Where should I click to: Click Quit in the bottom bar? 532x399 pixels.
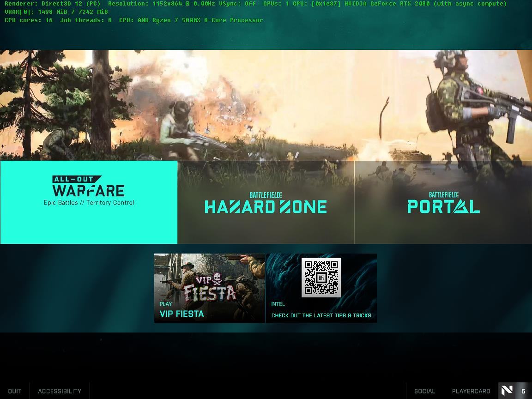coord(15,391)
